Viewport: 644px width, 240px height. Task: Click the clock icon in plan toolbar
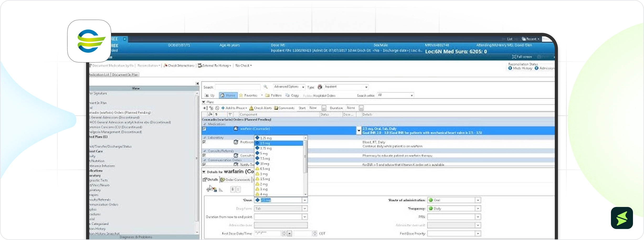pos(217,108)
